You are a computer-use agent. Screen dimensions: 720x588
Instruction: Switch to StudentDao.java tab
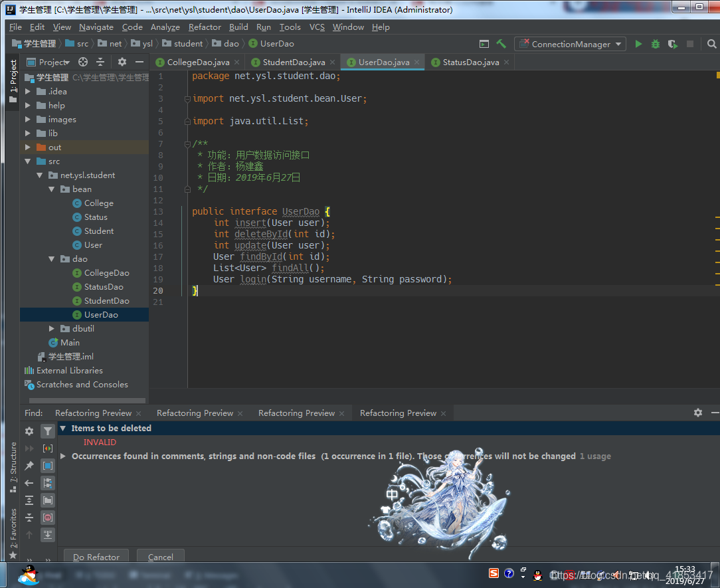294,62
